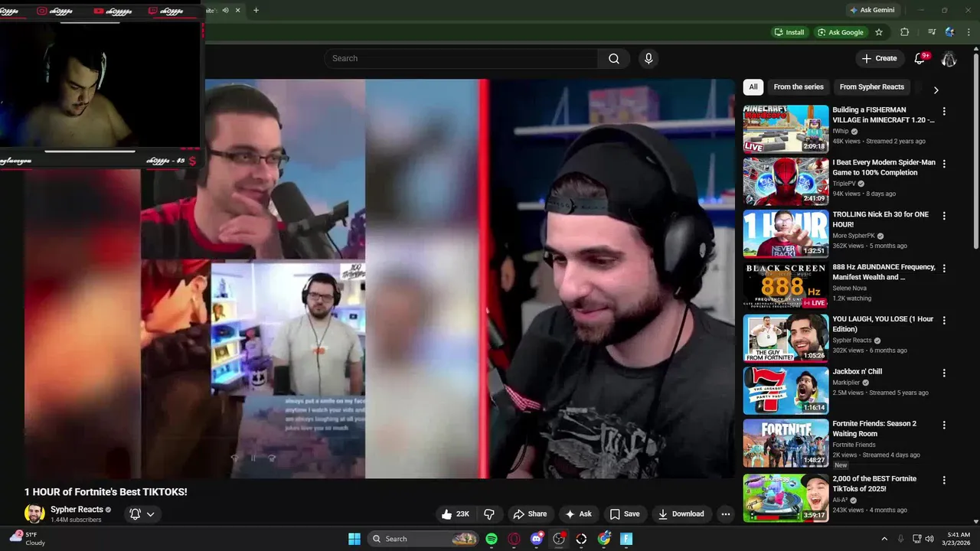Click the Download button
The width and height of the screenshot is (980, 551).
click(x=681, y=514)
